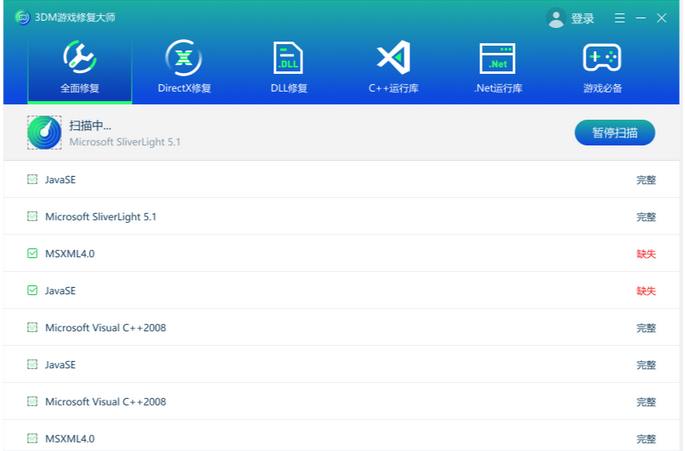Open the DLL修复 tab
Screen dimensions: 685x451
(288, 69)
